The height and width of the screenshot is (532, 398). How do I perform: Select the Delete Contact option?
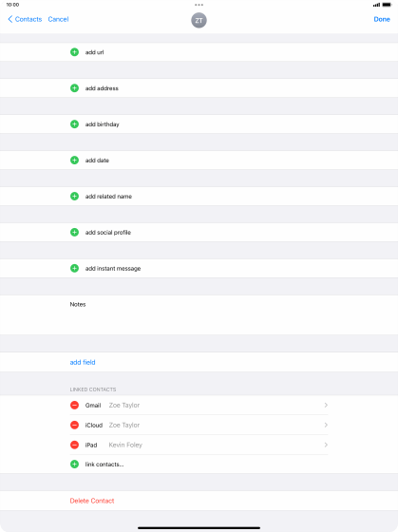coord(92,501)
